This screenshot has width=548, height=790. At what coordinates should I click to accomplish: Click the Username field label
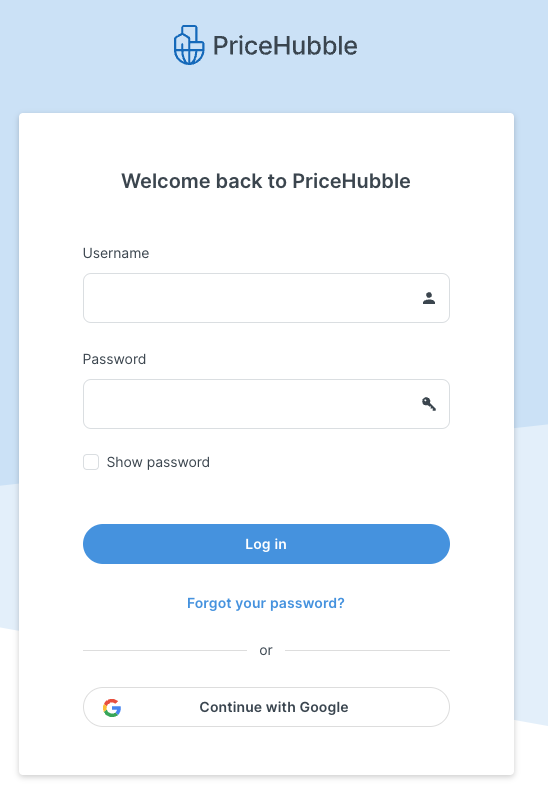click(116, 253)
